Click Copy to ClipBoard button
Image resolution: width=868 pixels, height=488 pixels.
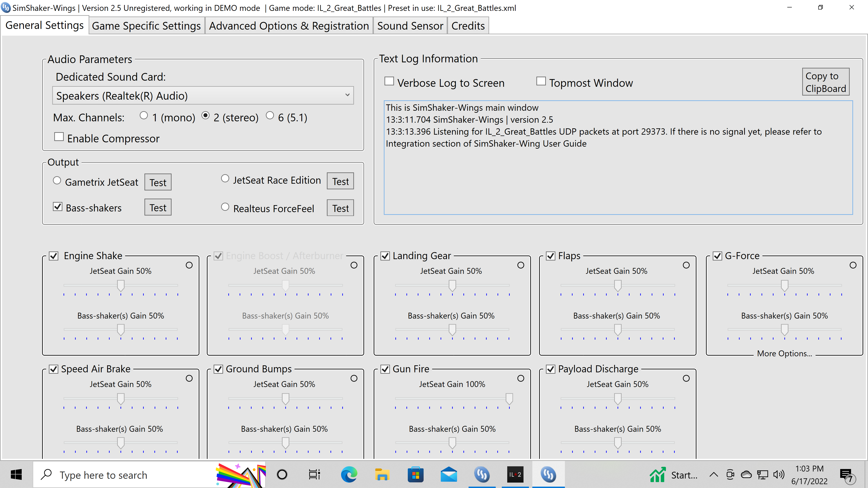coord(826,82)
